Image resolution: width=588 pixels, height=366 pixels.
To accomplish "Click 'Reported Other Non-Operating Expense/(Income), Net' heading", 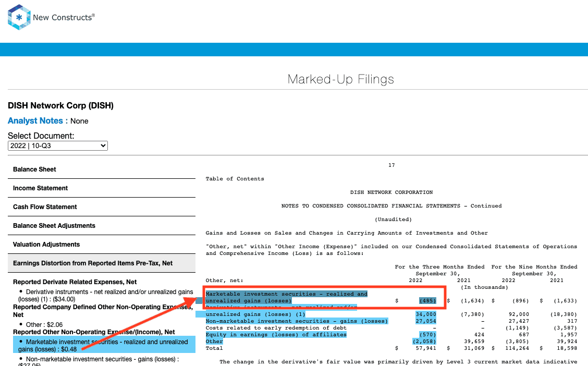I will click(x=94, y=332).
